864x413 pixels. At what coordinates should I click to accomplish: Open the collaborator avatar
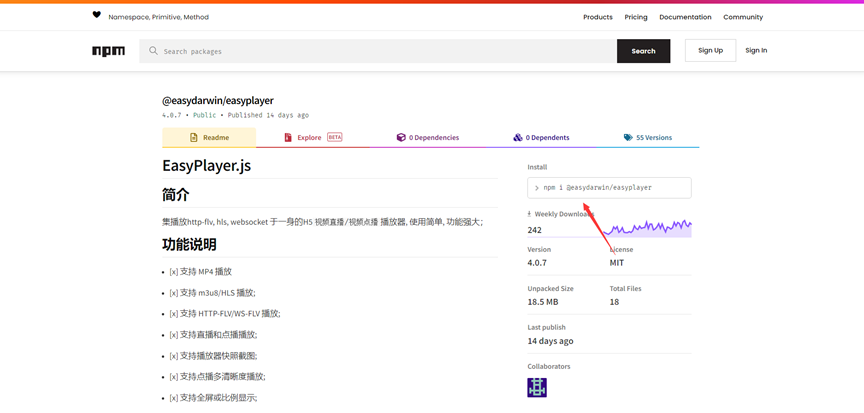[537, 388]
